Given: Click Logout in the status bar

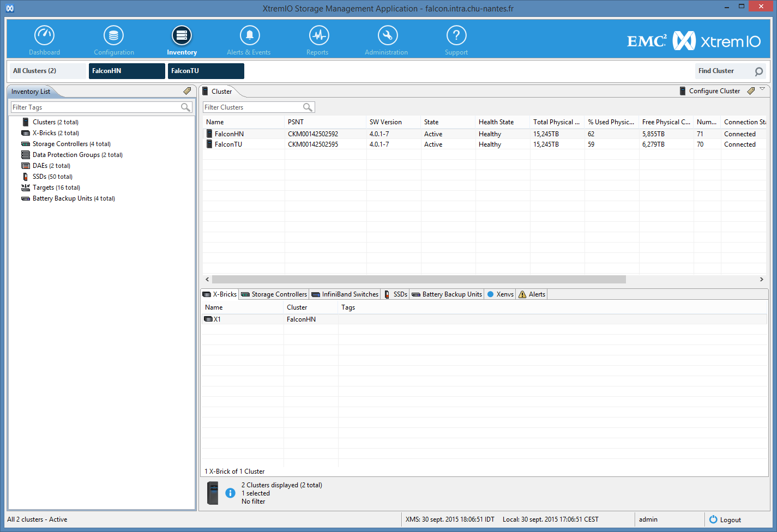Looking at the screenshot, I should point(725,520).
